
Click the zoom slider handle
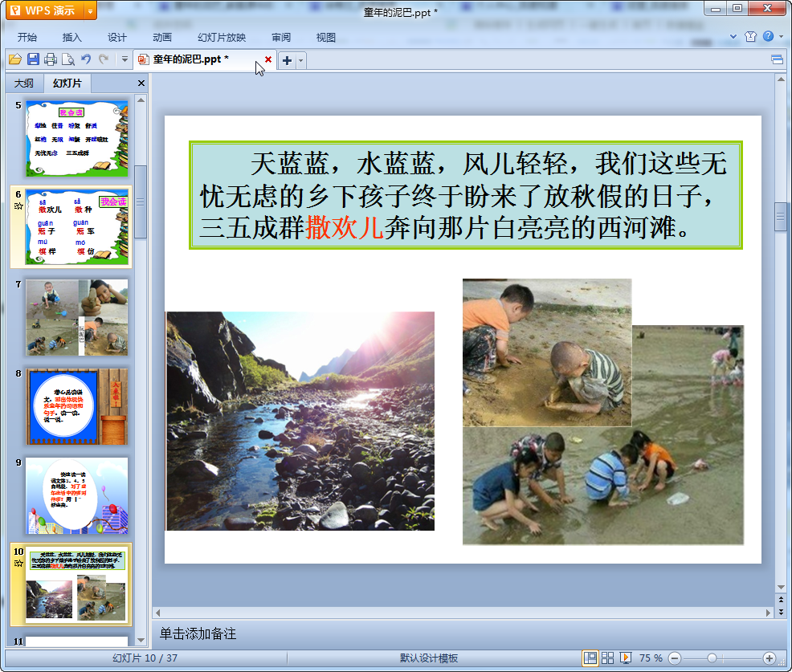click(712, 658)
